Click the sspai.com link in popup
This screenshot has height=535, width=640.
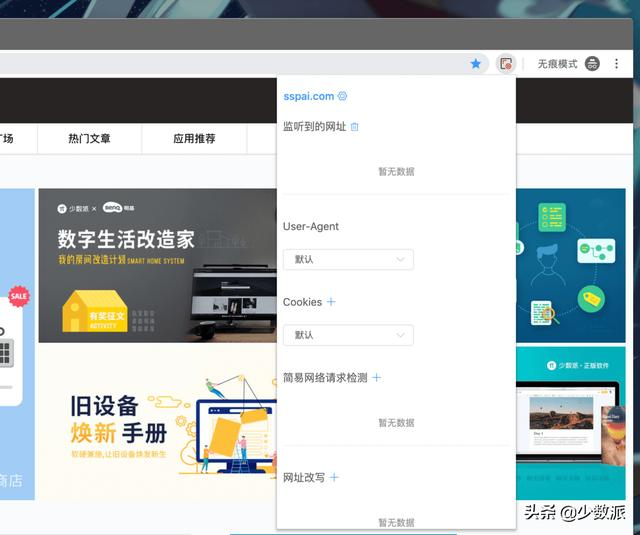pyautogui.click(x=309, y=96)
